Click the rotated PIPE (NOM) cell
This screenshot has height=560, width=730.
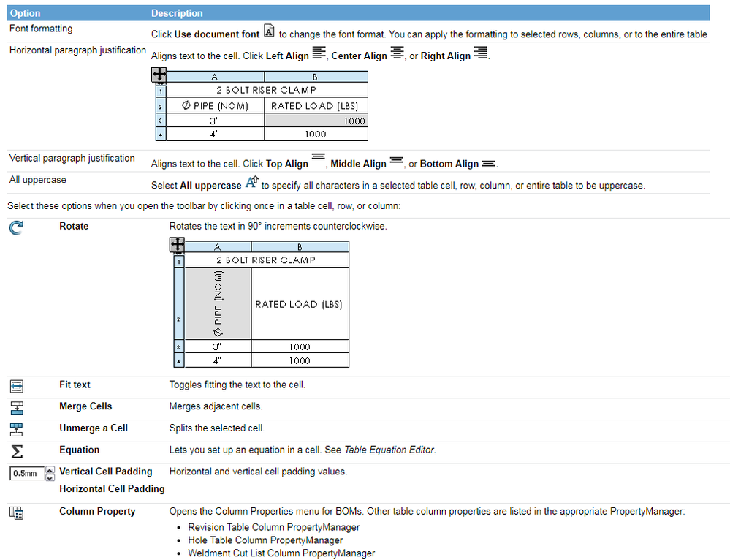pyautogui.click(x=218, y=303)
